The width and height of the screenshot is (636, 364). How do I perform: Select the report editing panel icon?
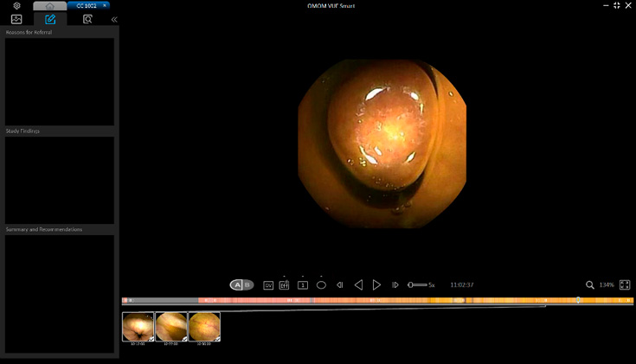click(50, 19)
